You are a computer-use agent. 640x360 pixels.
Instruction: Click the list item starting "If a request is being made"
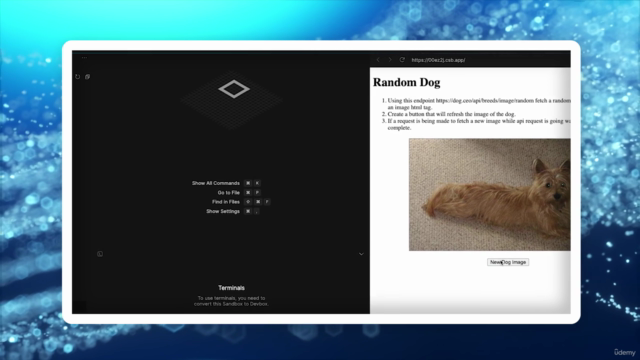(479, 124)
